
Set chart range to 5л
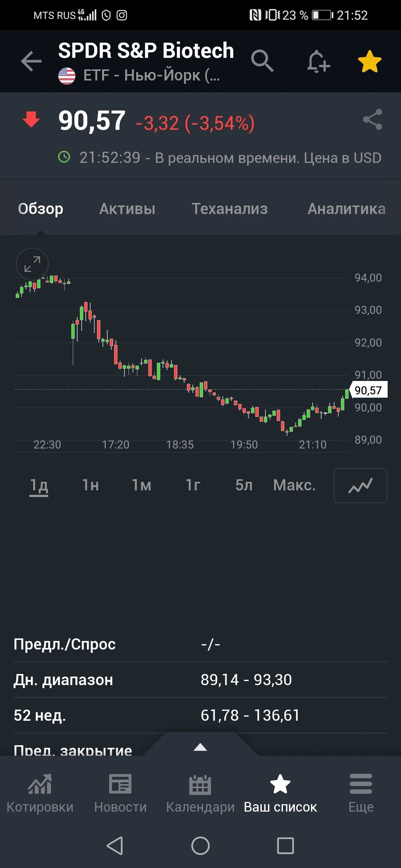point(244,485)
